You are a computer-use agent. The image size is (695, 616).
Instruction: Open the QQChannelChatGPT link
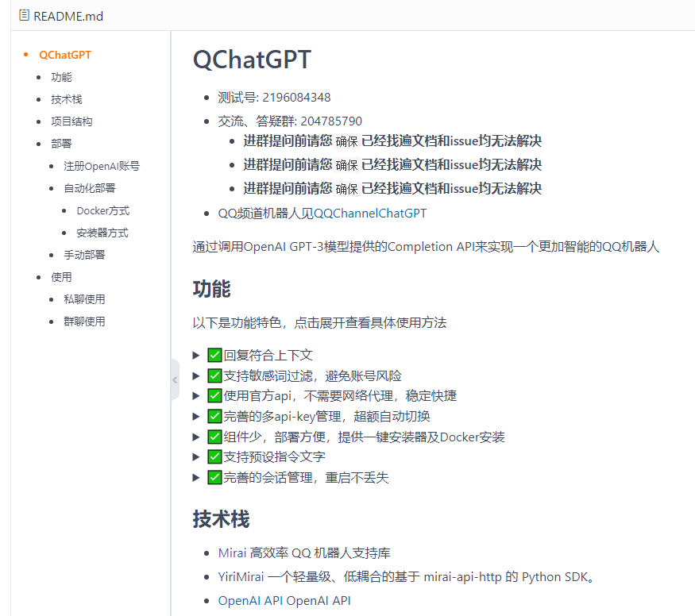point(370,213)
